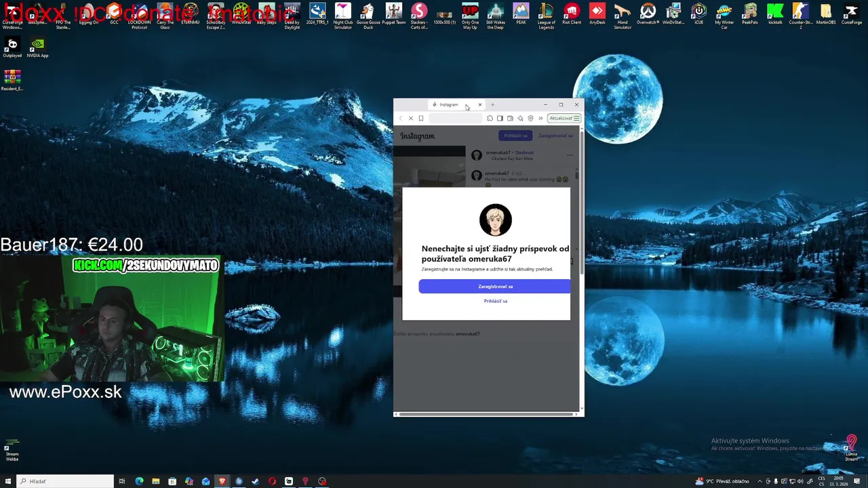This screenshot has width=868, height=488.
Task: Open the AnyDesk desktop icon
Action: pos(597,15)
